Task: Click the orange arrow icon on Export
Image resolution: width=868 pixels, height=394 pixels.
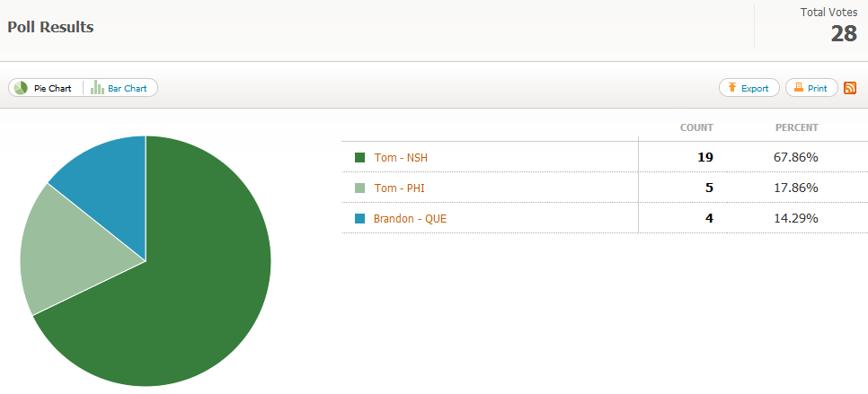Action: point(732,88)
